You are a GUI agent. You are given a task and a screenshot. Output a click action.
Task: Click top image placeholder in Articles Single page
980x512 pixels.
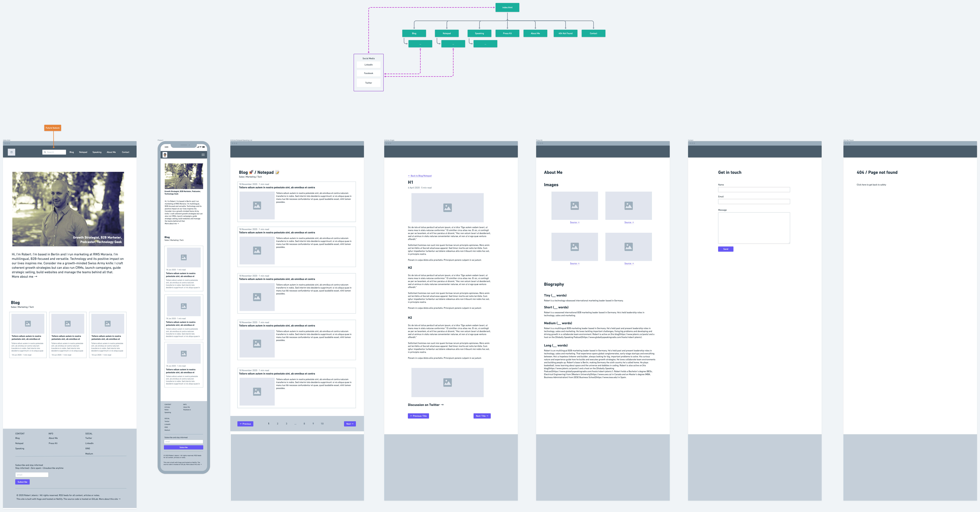coord(447,207)
